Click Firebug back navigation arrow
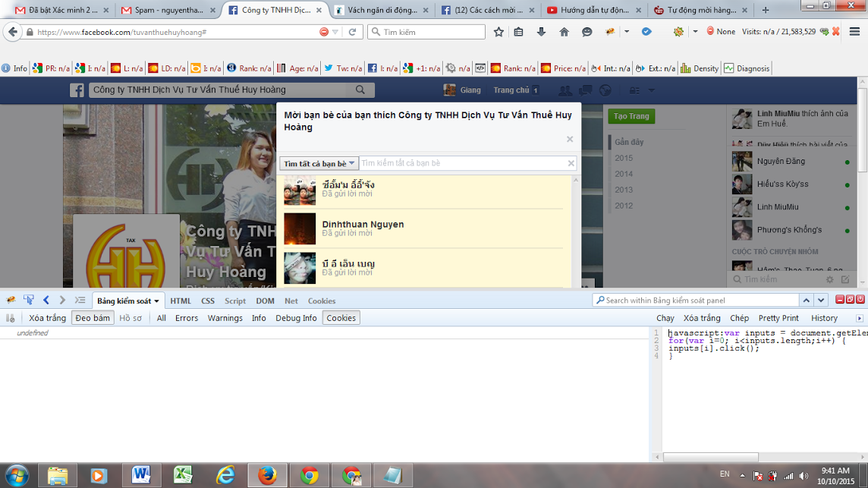The width and height of the screenshot is (868, 488). 46,301
